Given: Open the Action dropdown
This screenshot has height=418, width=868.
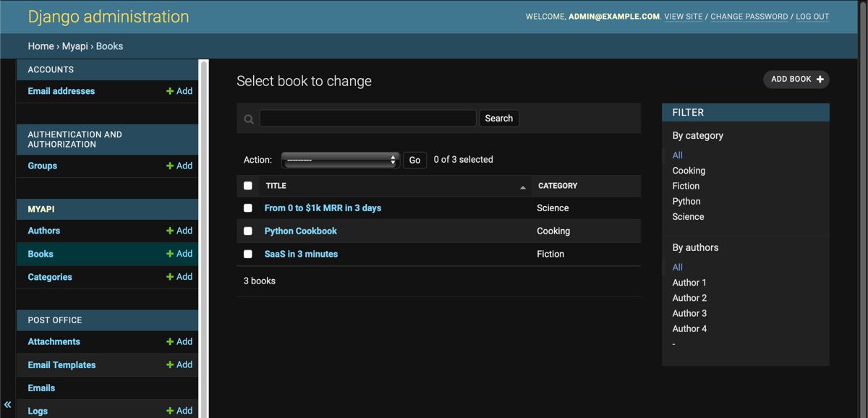Looking at the screenshot, I should (x=340, y=159).
